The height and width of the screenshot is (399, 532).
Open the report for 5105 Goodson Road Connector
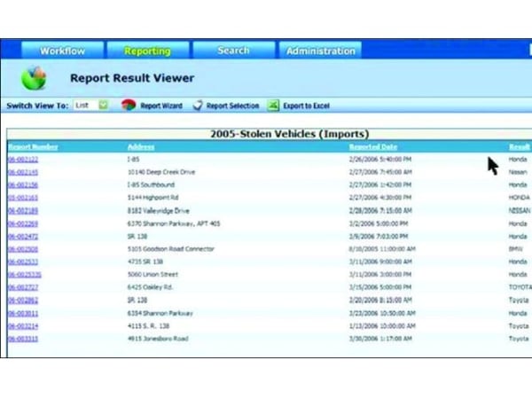tap(23, 249)
